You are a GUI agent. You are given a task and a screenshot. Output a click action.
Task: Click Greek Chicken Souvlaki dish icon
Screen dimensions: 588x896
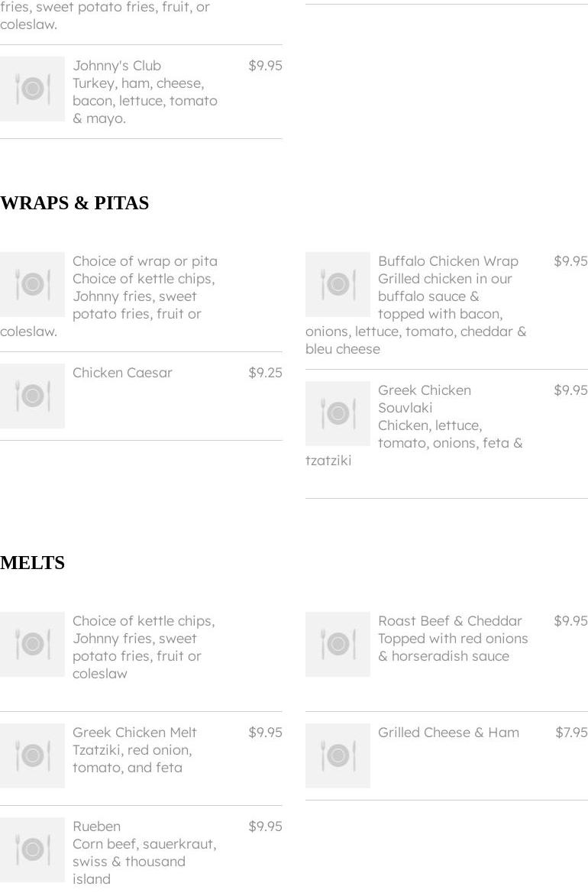click(338, 413)
